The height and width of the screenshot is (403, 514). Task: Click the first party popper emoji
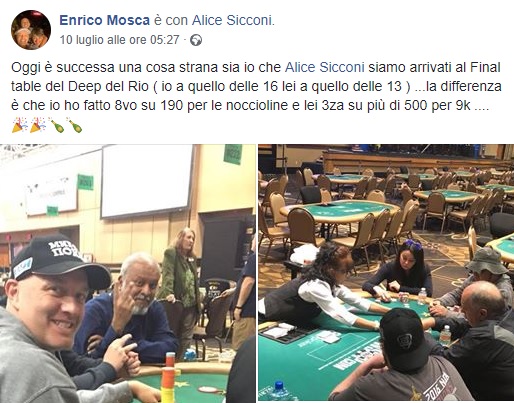pos(20,125)
